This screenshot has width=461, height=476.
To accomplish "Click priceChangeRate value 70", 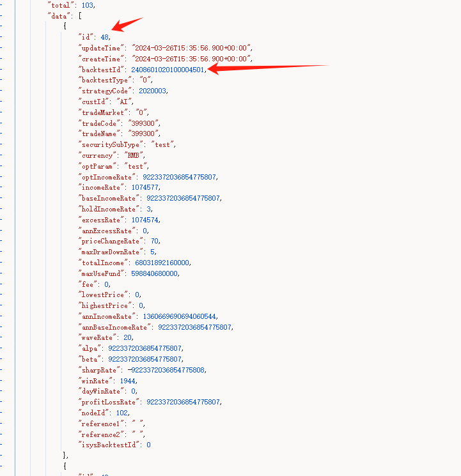I will pos(155,241).
